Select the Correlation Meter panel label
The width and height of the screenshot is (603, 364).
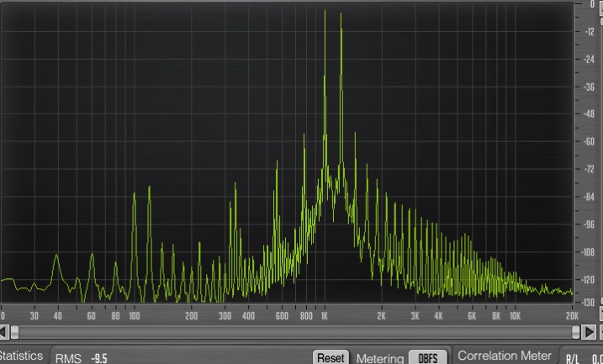(504, 356)
